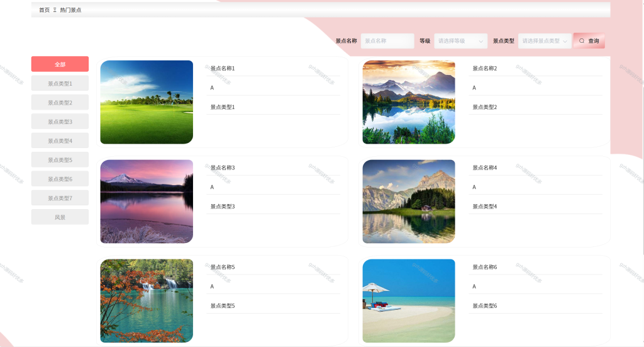Open the beach umbrella photo of 景点名称6
The width and height of the screenshot is (644, 347).
(409, 300)
